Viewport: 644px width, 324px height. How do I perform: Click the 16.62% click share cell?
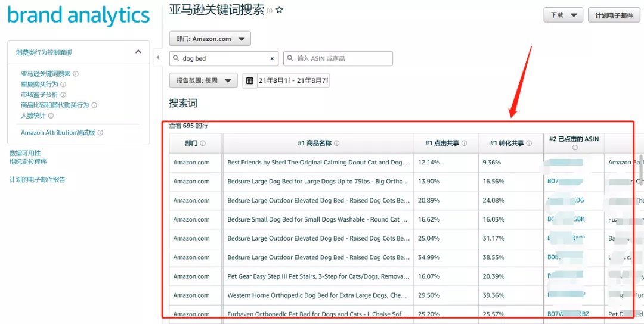coord(446,219)
